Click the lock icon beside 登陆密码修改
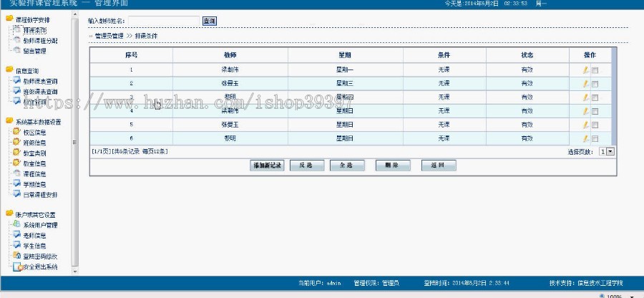The image size is (644, 298). (x=17, y=255)
